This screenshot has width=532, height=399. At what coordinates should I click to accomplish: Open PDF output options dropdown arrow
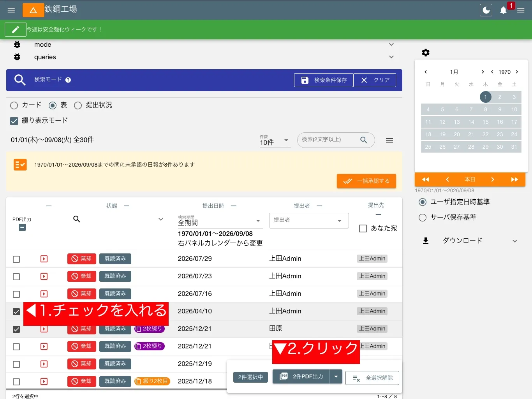(x=336, y=376)
